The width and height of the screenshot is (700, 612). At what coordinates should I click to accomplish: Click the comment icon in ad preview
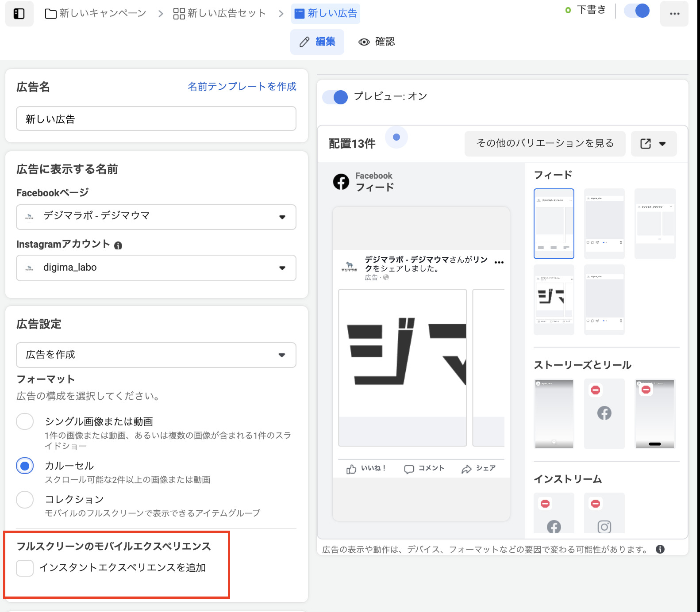[409, 469]
